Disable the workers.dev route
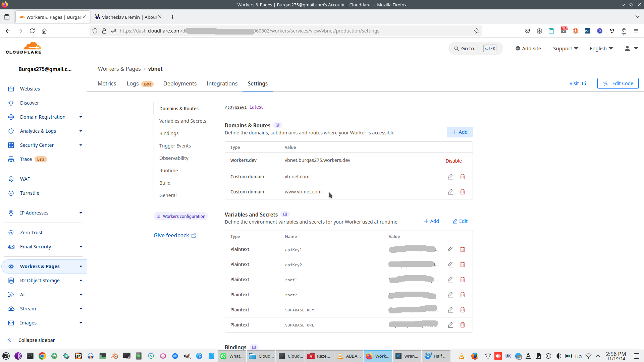 453,161
